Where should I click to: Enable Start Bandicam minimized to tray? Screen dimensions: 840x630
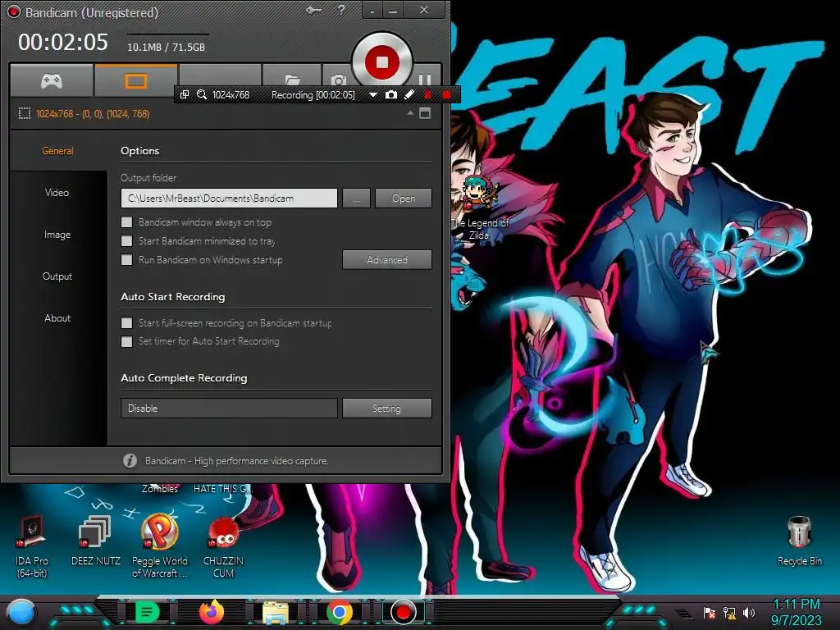click(127, 241)
